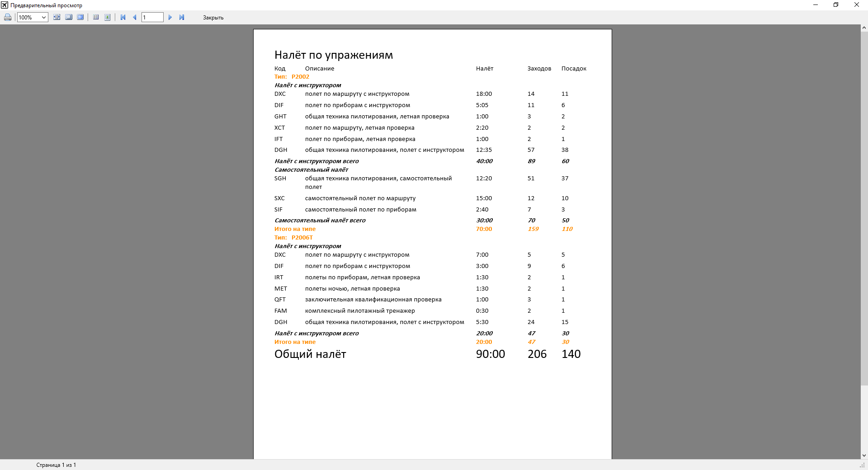Click the fit whole page icon
868x470 pixels.
click(x=69, y=17)
